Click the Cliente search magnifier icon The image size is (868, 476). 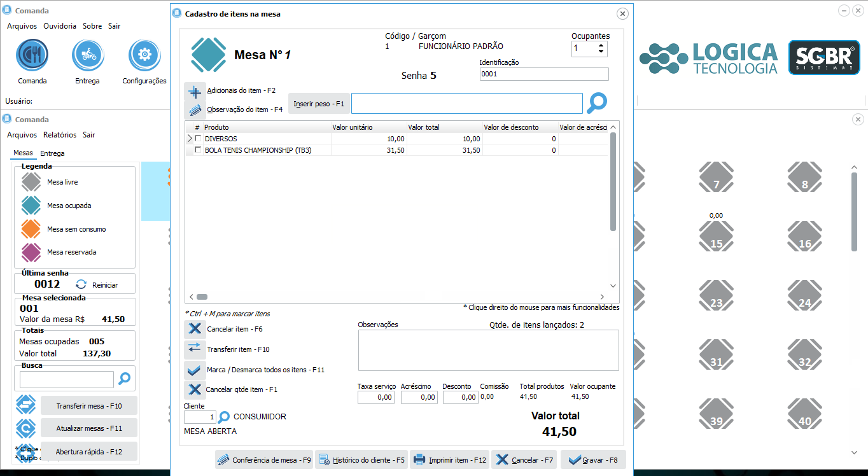pyautogui.click(x=224, y=417)
